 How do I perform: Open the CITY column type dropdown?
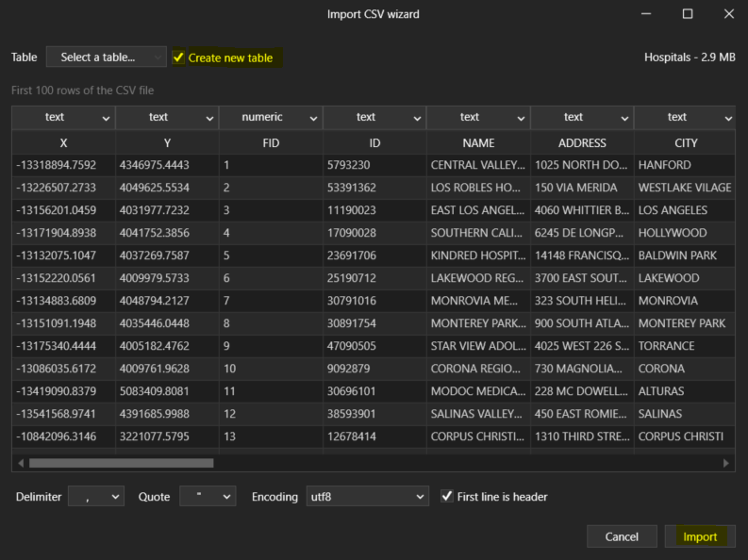[x=686, y=118]
